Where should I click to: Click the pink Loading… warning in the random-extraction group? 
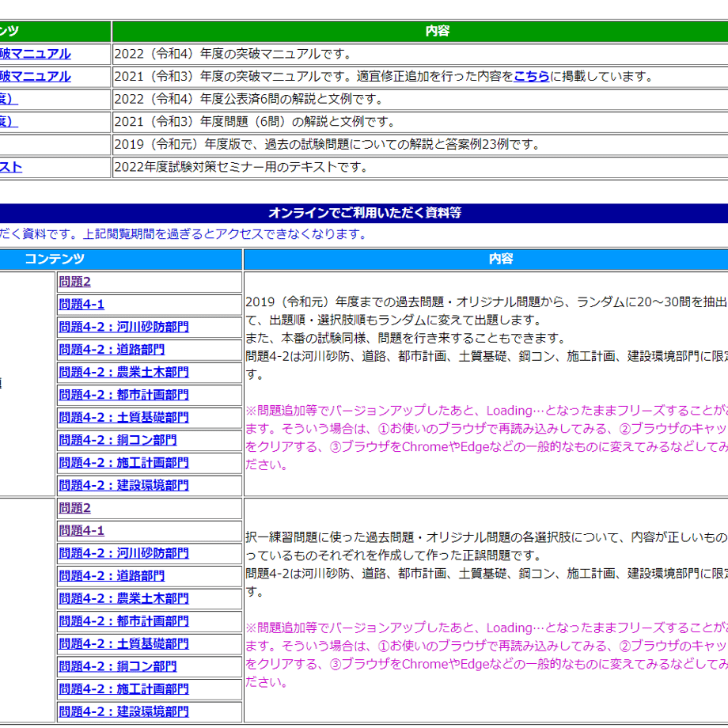486,438
